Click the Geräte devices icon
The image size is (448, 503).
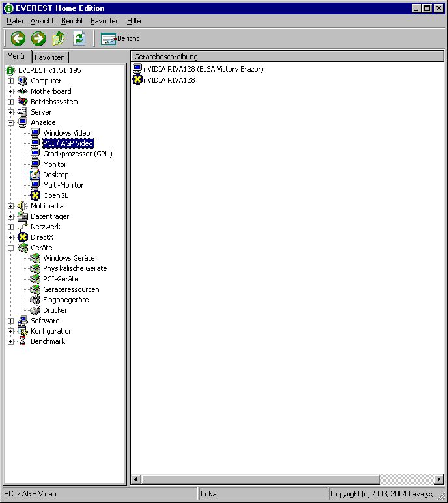[22, 248]
